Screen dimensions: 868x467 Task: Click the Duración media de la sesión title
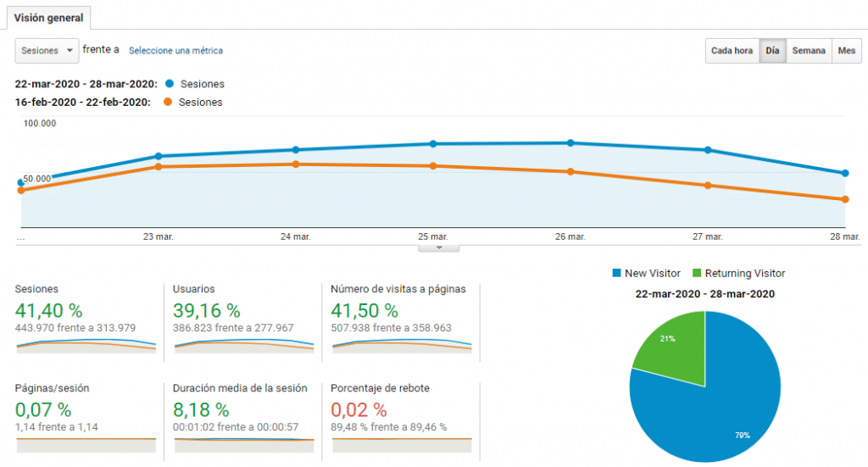point(240,388)
